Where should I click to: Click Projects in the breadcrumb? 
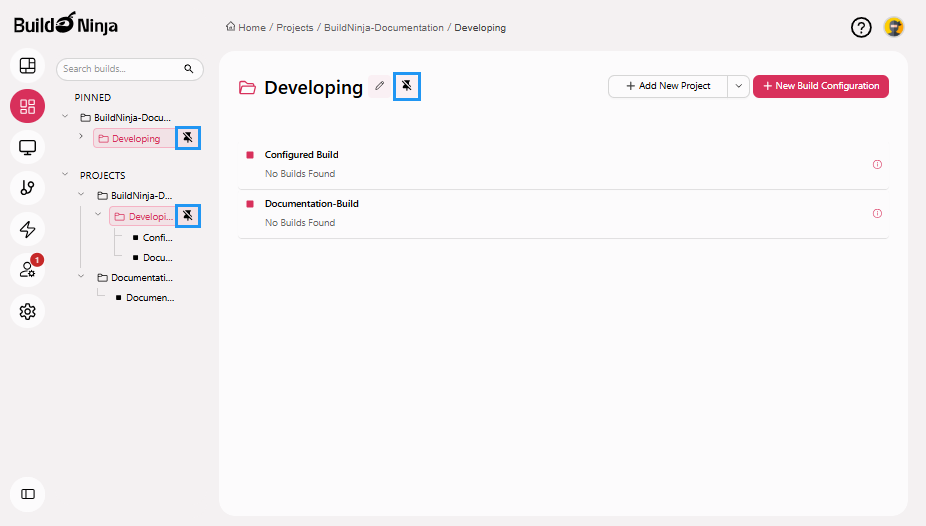click(x=296, y=28)
